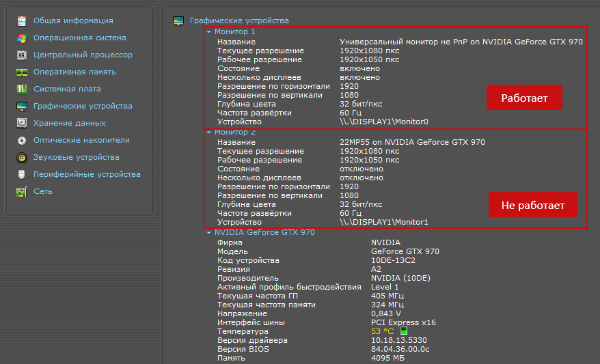Collapse the NVIDIA GeForce GTX 970 section
This screenshot has width=600, height=364.
pos(209,232)
